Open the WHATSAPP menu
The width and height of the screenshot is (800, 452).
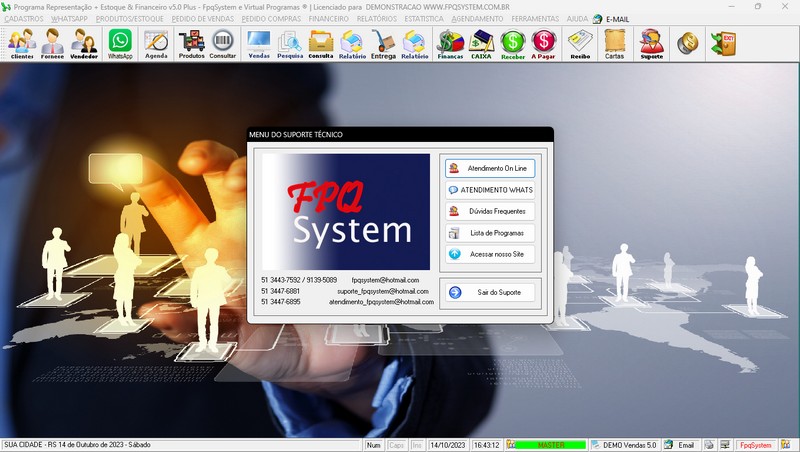click(x=69, y=19)
